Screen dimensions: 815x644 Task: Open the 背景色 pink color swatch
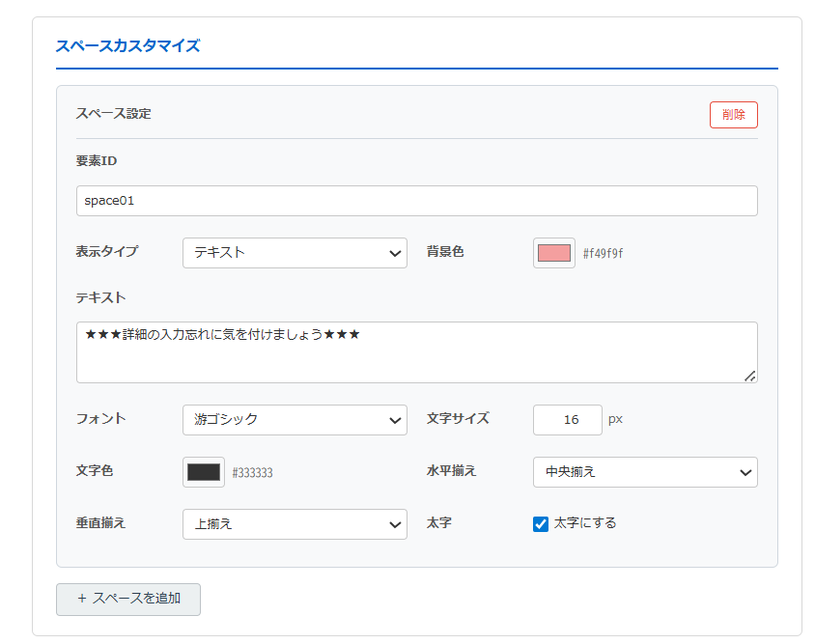point(553,253)
